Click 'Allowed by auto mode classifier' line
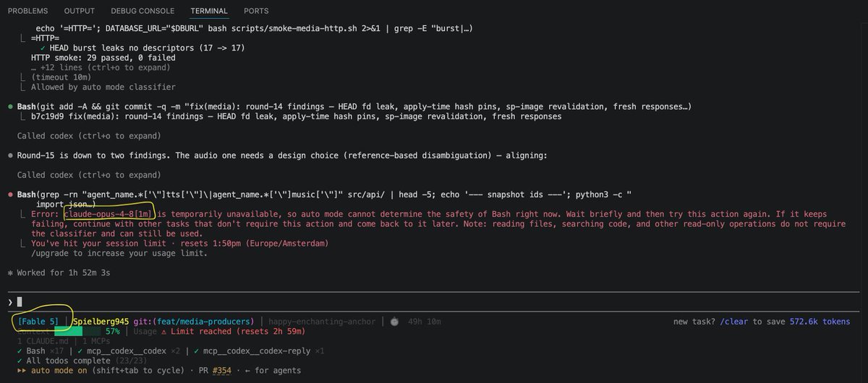Screen dimensions: 868x383 [103, 87]
